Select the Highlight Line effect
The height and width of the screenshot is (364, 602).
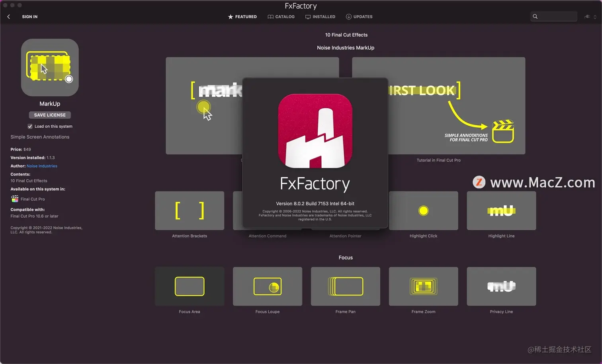[501, 210]
